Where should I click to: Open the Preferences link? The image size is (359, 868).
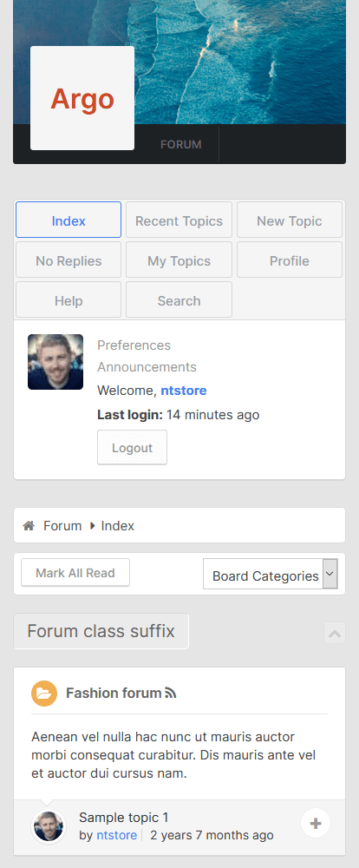[x=134, y=345]
